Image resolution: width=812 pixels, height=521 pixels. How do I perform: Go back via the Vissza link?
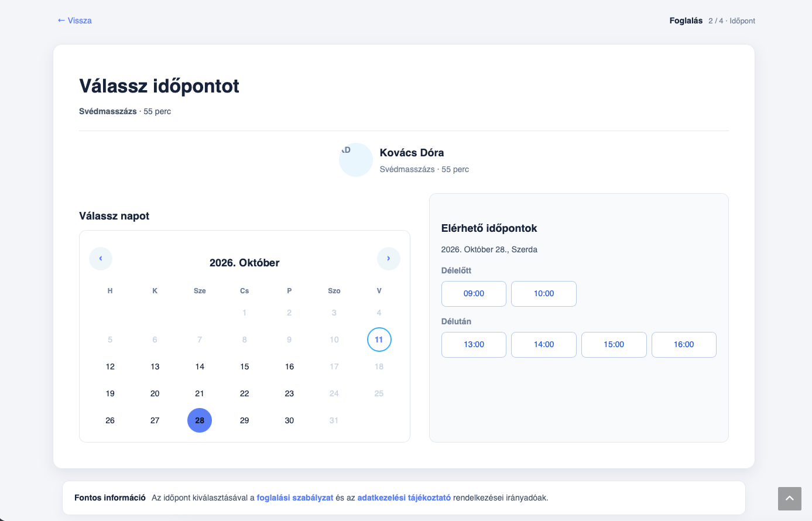click(x=74, y=20)
